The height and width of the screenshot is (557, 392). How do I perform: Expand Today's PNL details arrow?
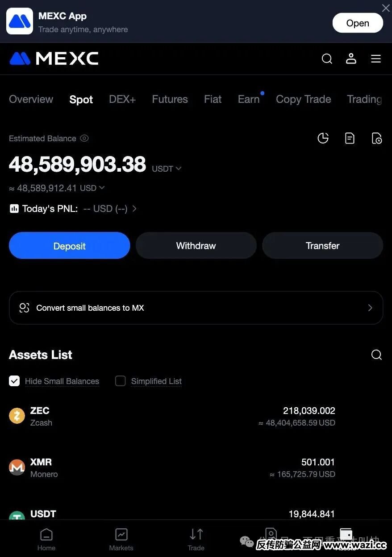134,209
